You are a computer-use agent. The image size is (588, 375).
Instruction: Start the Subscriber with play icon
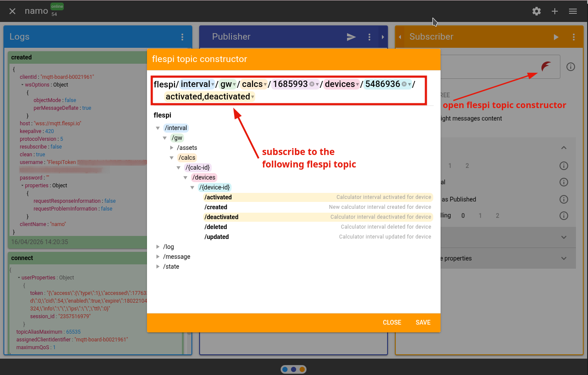coord(556,37)
